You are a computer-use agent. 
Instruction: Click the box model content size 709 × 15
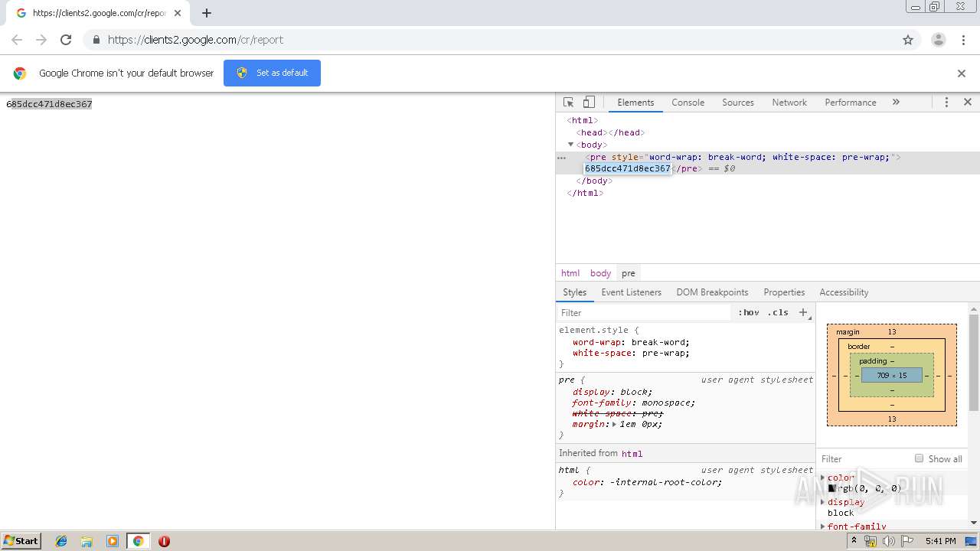(892, 375)
